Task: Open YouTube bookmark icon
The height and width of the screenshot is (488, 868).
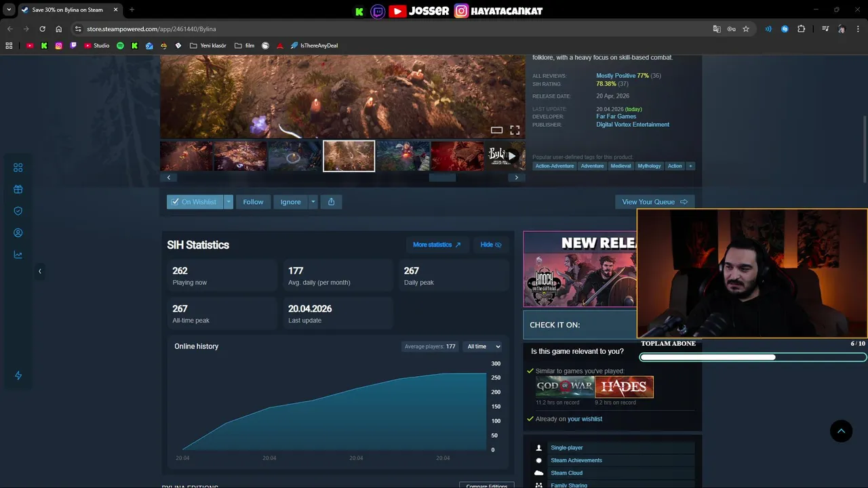Action: (30, 45)
